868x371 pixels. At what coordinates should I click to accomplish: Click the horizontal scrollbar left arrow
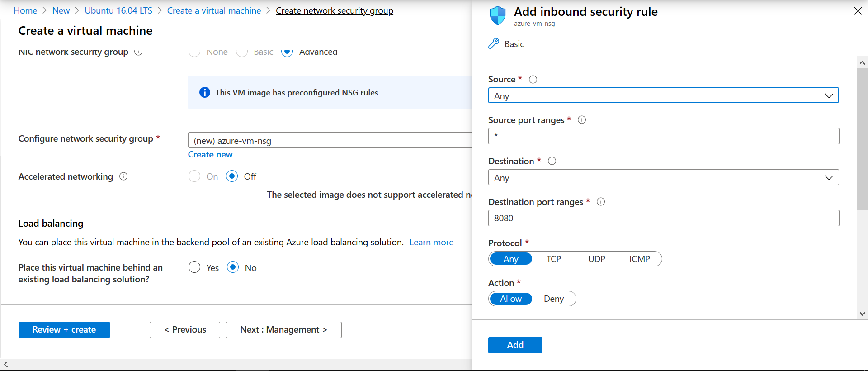5,364
